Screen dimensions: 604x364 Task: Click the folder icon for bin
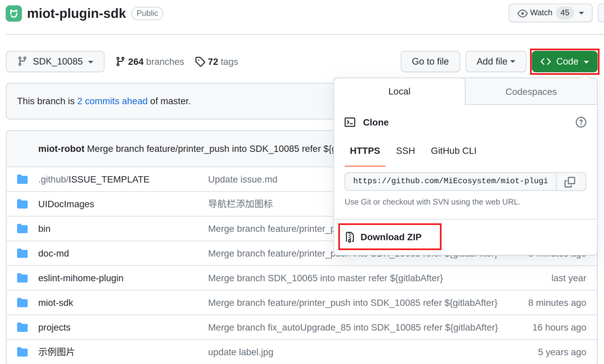22,229
